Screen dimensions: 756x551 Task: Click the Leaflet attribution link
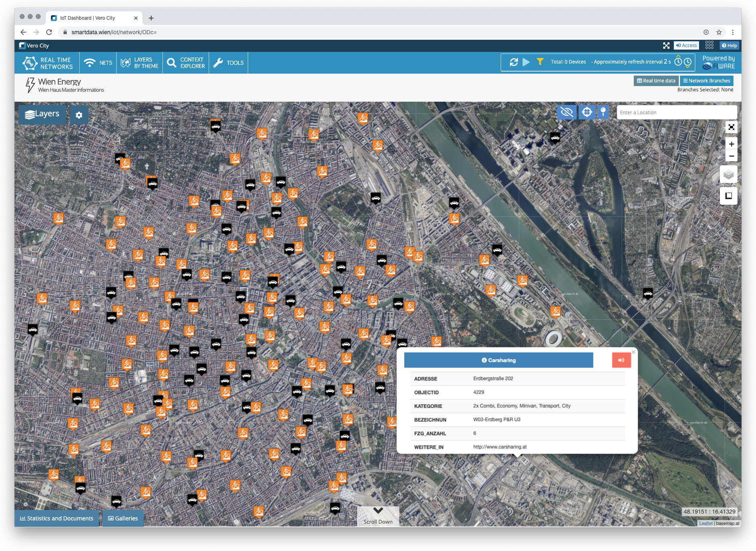coord(706,523)
